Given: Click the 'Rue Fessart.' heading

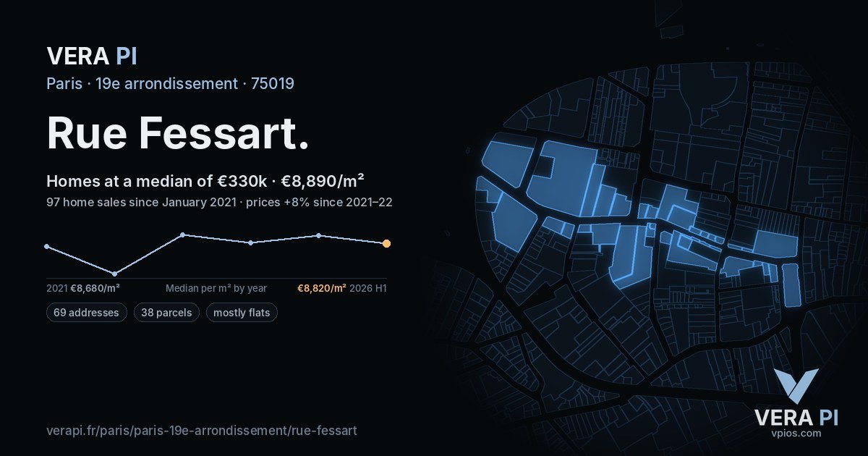Looking at the screenshot, I should tap(178, 133).
